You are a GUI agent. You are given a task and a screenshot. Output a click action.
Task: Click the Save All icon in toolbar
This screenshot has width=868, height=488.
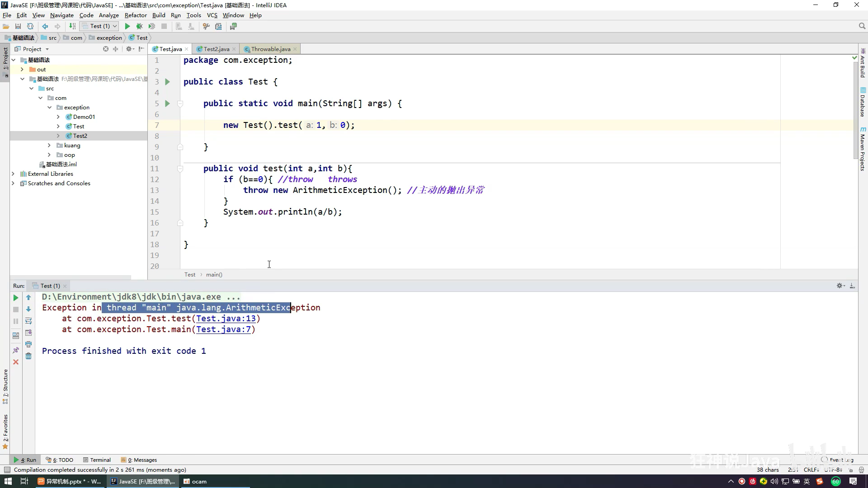pyautogui.click(x=18, y=26)
